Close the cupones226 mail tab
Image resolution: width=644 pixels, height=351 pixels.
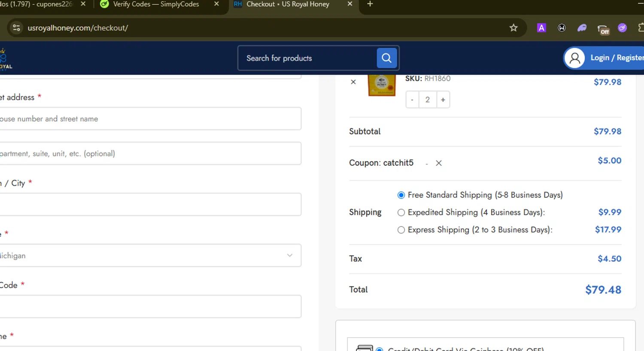(83, 4)
